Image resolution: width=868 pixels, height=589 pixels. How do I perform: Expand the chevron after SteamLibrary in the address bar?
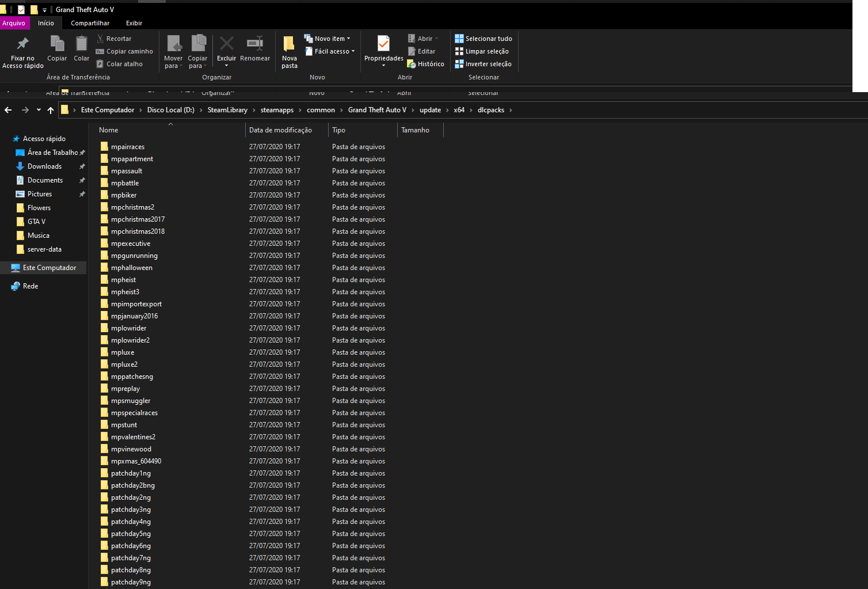(254, 110)
